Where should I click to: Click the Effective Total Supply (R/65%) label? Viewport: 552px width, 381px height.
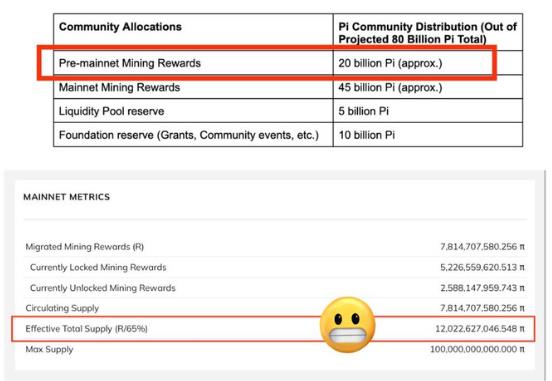click(x=86, y=329)
